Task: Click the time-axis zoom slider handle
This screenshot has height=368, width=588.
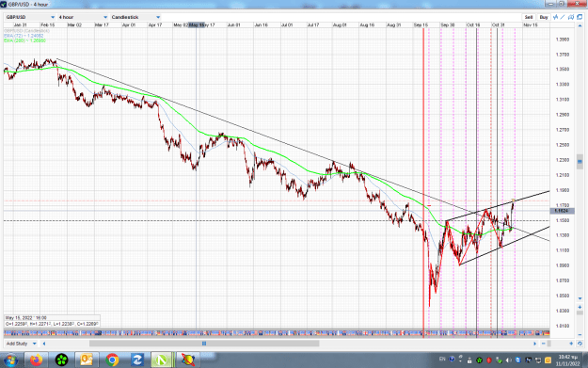Action: 549,344
